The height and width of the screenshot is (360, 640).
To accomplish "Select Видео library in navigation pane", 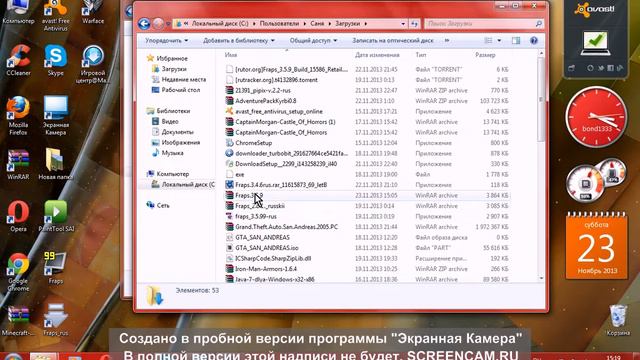I will pos(170,121).
